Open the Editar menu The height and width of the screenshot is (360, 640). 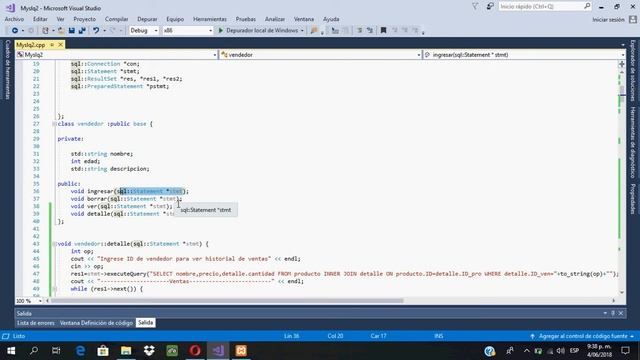coord(40,19)
